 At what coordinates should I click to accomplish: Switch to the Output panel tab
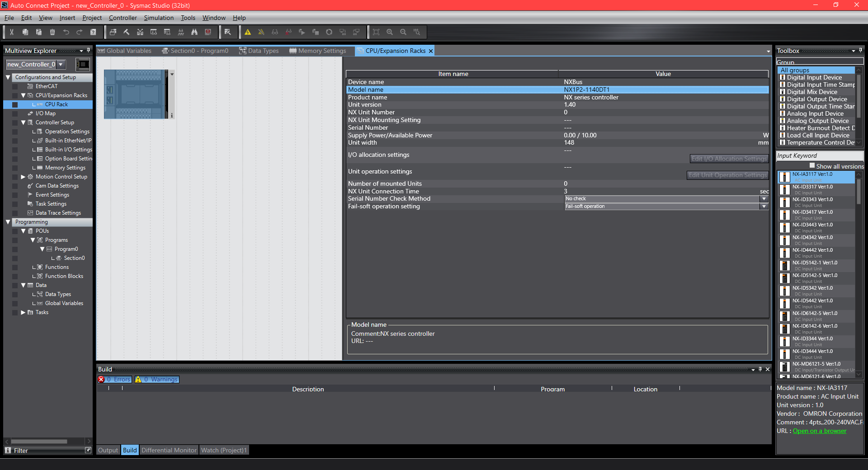108,450
